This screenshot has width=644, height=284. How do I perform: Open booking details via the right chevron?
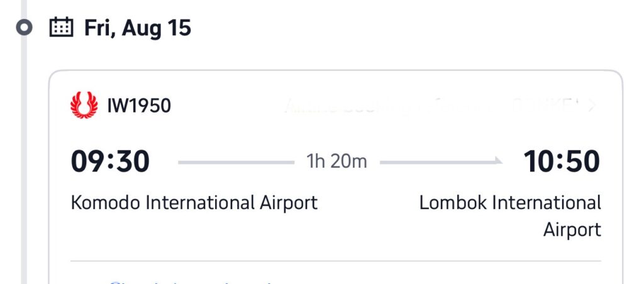(x=591, y=106)
